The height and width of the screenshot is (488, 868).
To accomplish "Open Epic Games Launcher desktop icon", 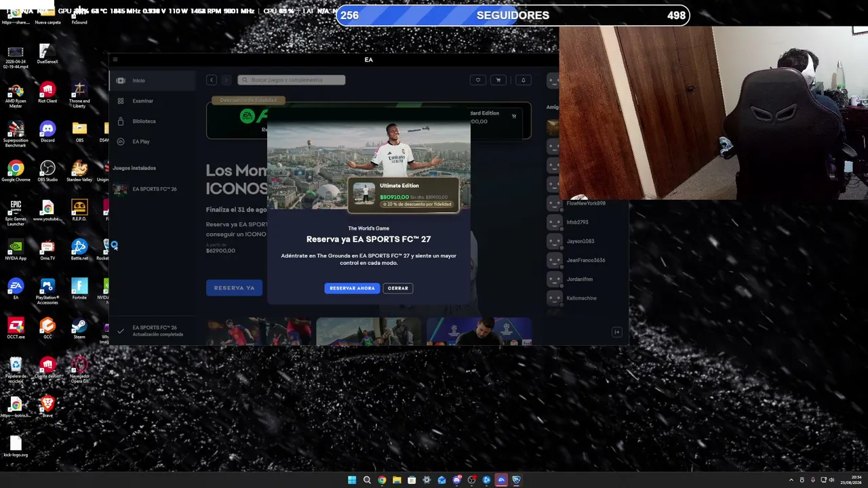I will [x=16, y=213].
